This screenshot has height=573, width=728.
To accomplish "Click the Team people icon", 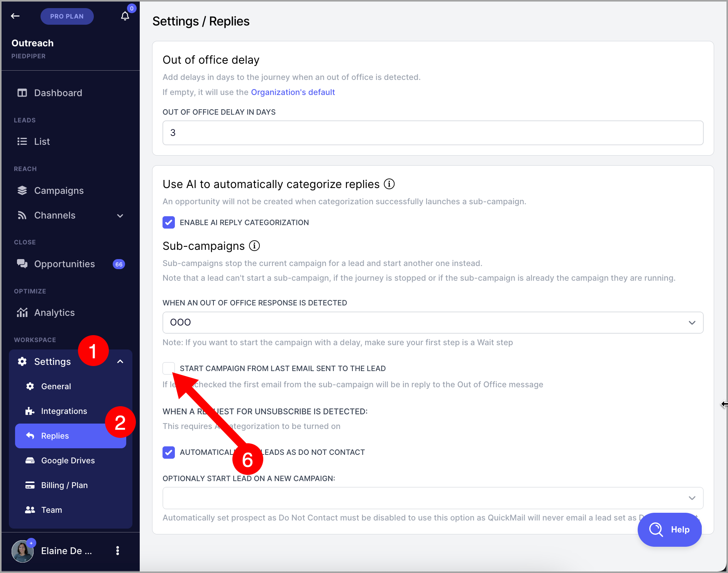I will (x=30, y=510).
